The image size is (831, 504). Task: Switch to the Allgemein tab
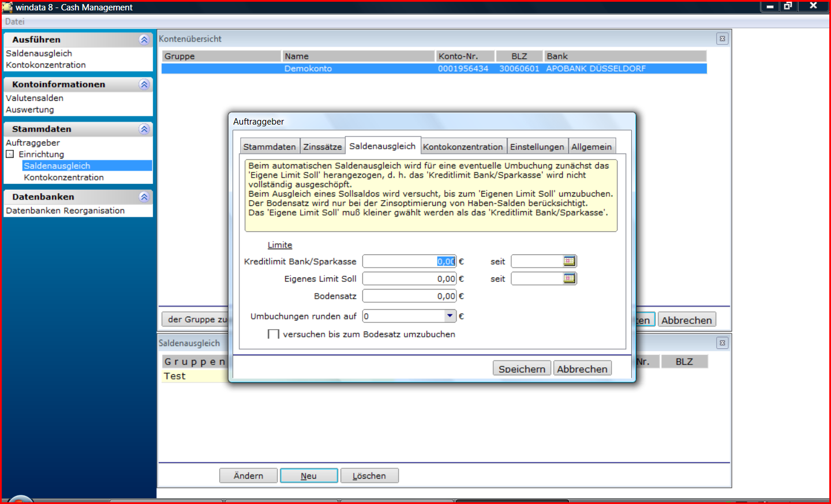pos(592,146)
